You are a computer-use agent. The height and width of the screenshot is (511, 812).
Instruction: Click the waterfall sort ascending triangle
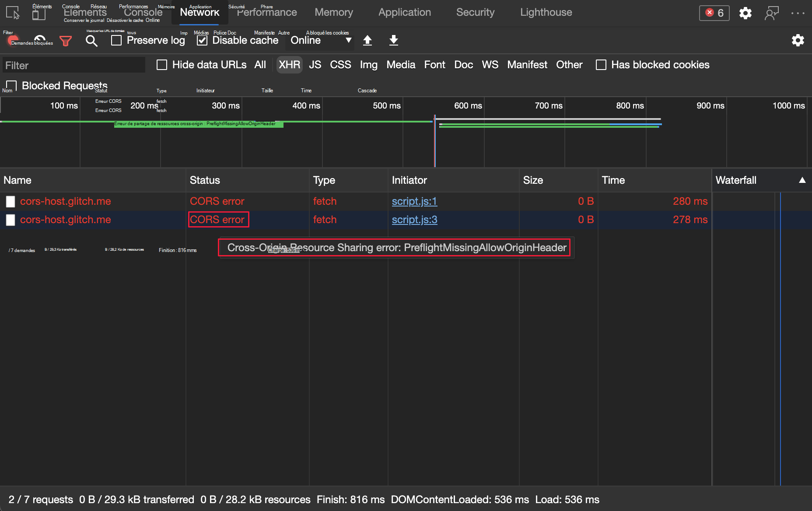[802, 180]
